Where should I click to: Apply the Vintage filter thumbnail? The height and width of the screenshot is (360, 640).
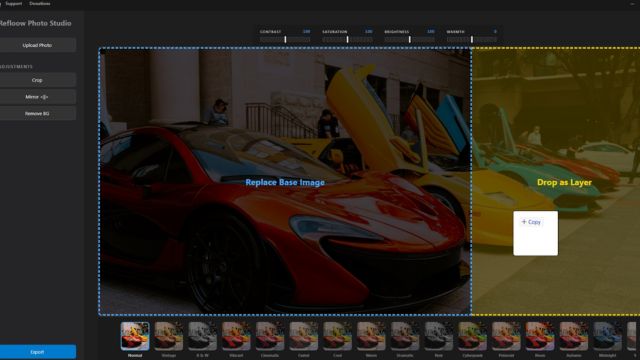tap(169, 336)
